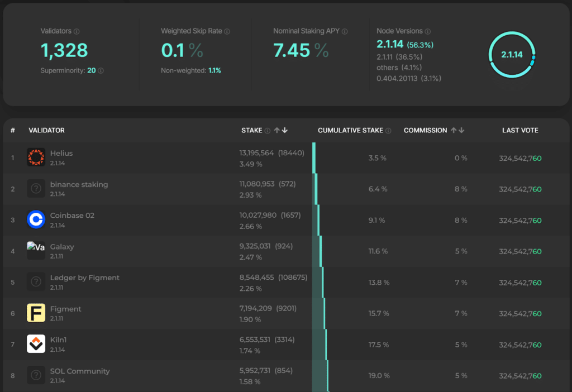Viewport: 572px width, 392px height.
Task: Click the Node Versions info icon
Action: pos(428,32)
